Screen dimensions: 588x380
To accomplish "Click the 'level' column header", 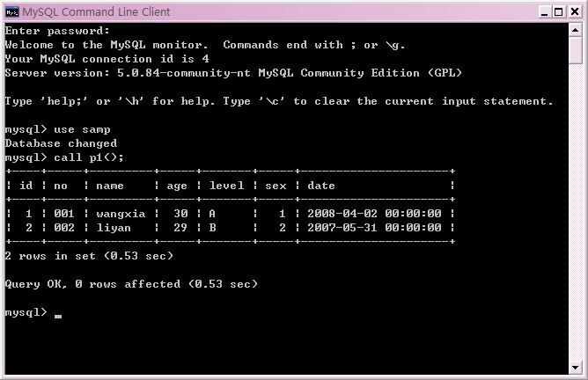I will tap(227, 186).
